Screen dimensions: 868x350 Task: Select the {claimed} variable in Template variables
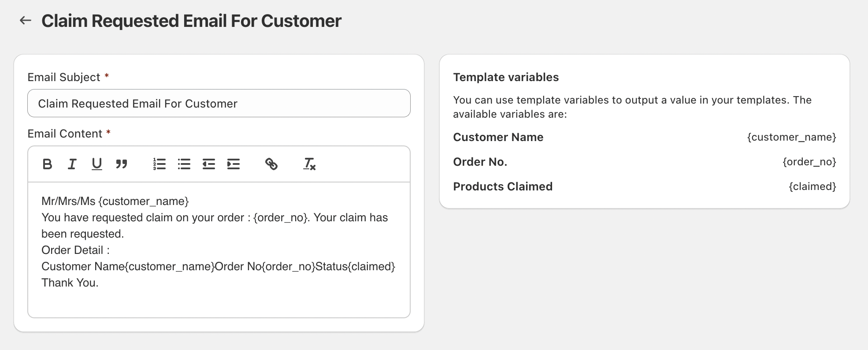click(812, 186)
